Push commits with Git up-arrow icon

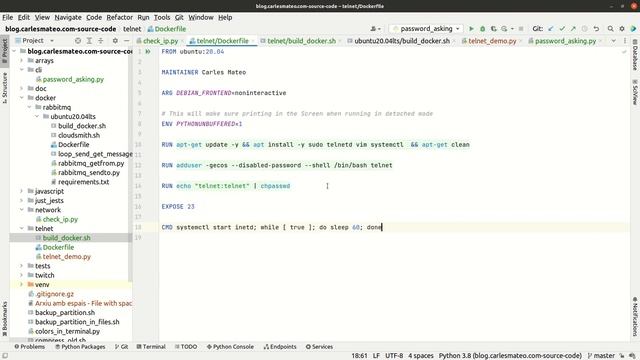point(573,29)
